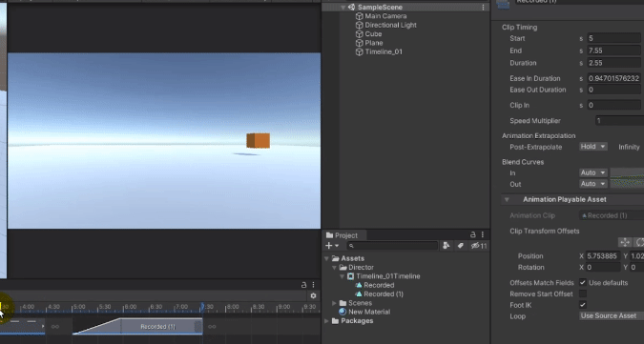This screenshot has height=344, width=644.
Task: Click the rotate offsets tool in Clip Transform Offsets
Action: tap(639, 242)
